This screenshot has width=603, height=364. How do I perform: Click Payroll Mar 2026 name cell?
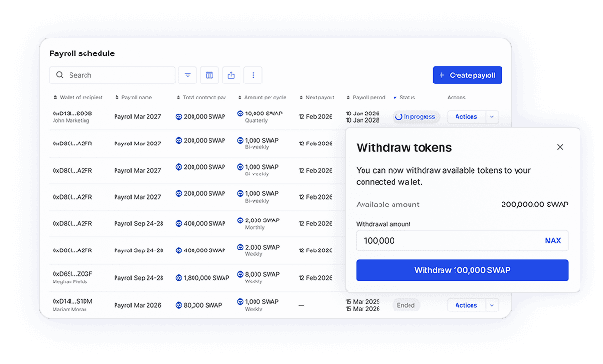[x=137, y=305]
